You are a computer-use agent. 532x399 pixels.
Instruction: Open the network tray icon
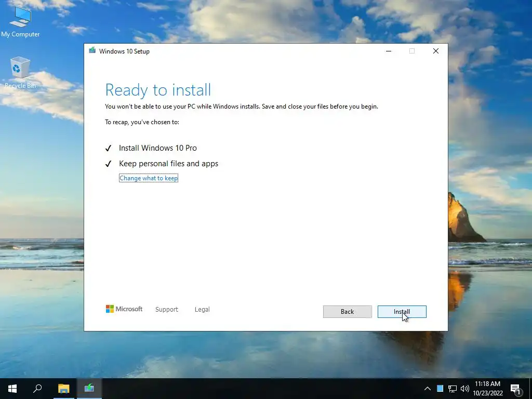453,389
